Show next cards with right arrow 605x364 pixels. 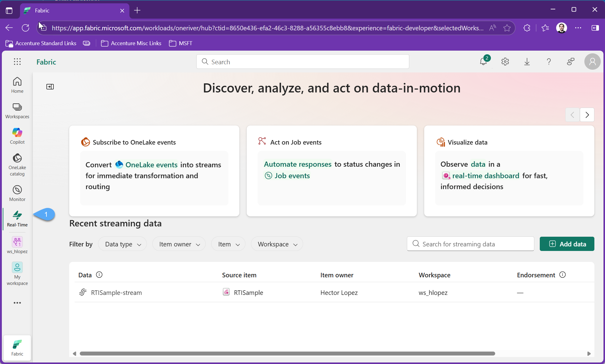pos(587,115)
